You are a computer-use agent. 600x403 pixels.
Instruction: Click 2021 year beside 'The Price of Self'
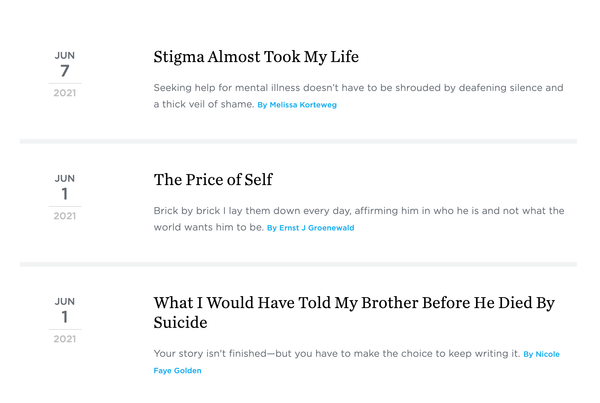click(65, 215)
